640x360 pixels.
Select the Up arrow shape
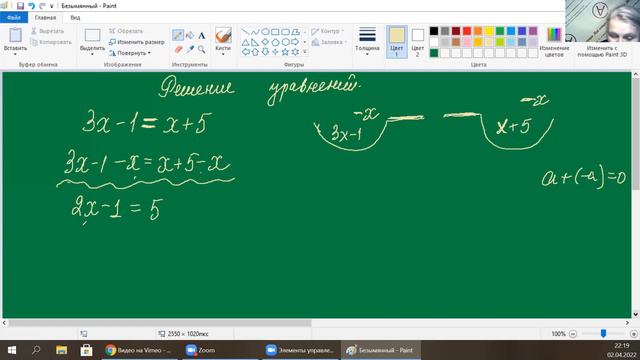click(x=255, y=52)
